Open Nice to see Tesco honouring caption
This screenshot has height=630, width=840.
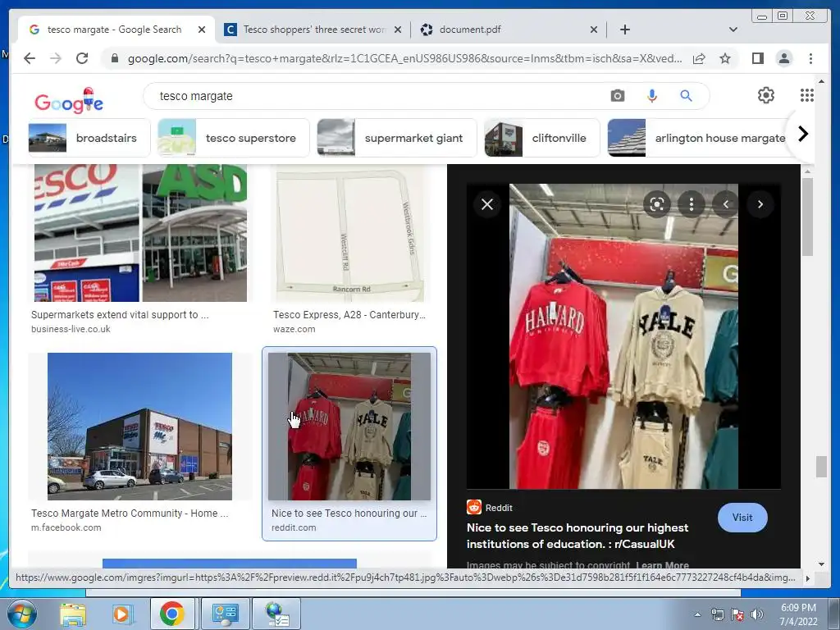pos(349,514)
